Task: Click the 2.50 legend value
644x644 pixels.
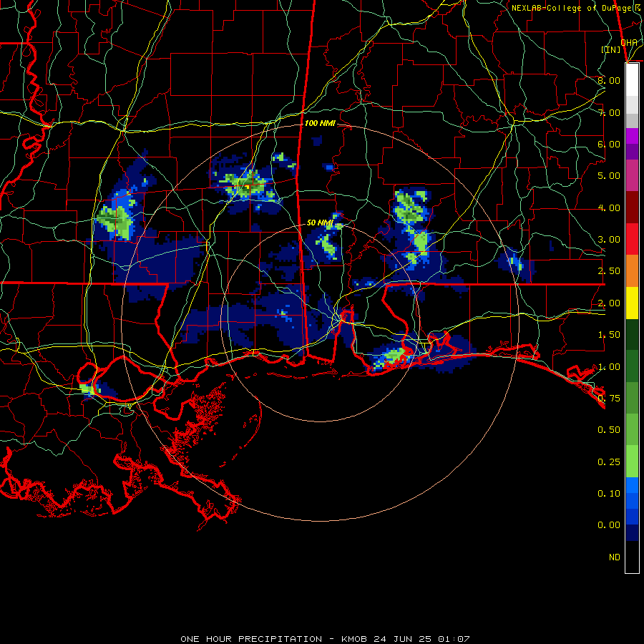Action: pyautogui.click(x=609, y=271)
